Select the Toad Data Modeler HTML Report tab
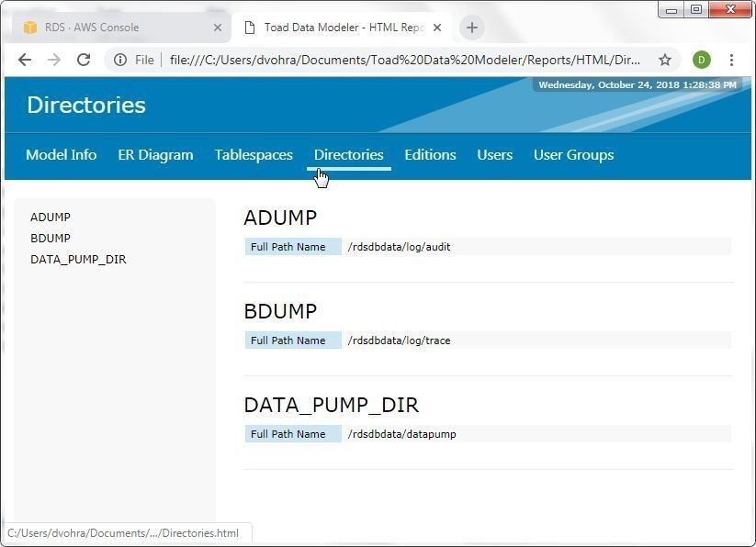The image size is (756, 547). [343, 28]
